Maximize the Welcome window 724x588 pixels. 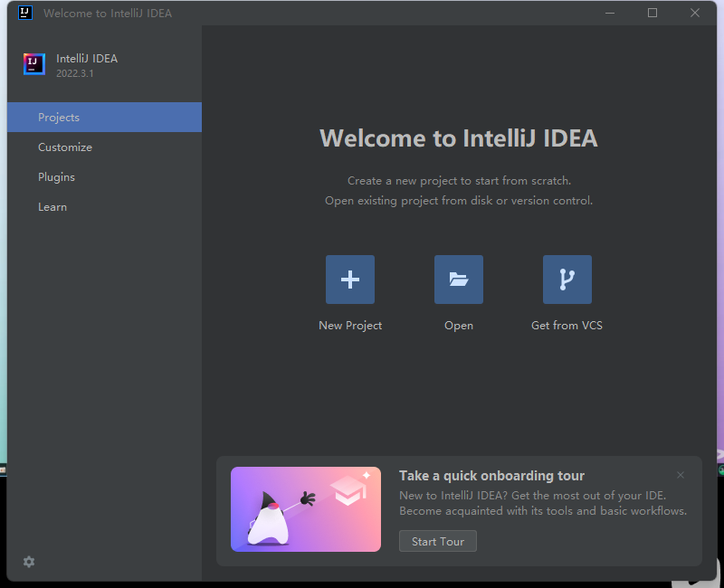click(x=653, y=13)
